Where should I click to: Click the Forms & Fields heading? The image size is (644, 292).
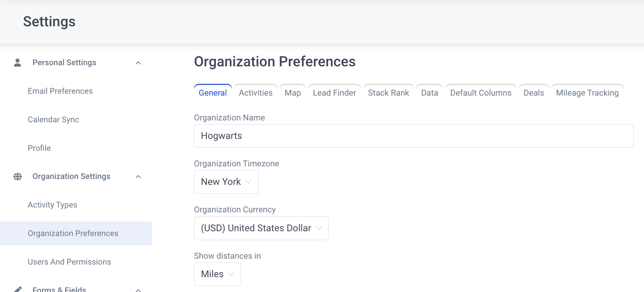tap(59, 289)
